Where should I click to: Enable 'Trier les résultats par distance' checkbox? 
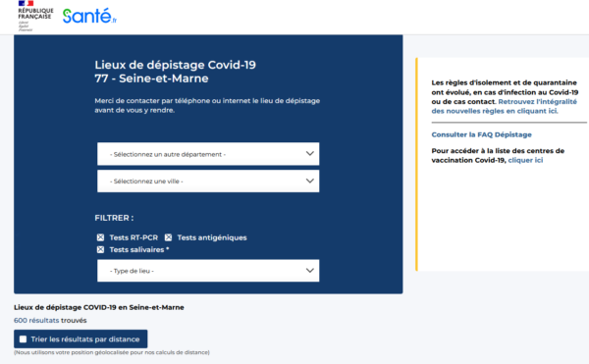[x=23, y=339]
